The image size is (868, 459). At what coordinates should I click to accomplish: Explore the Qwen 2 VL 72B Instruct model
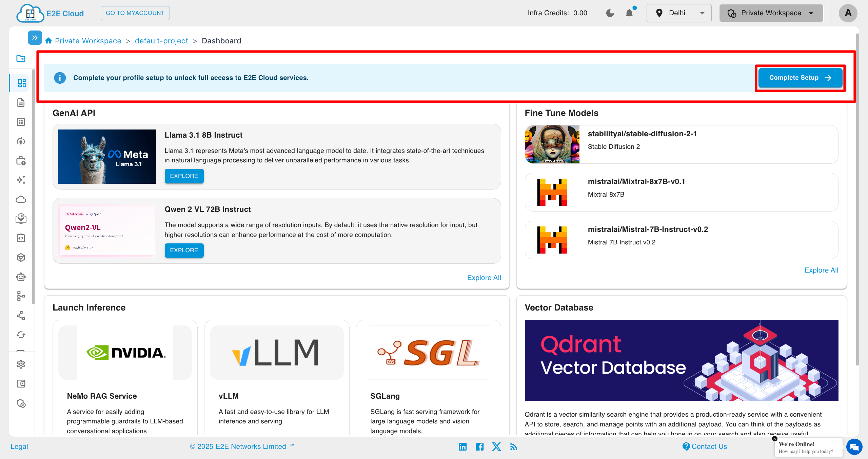coord(184,250)
